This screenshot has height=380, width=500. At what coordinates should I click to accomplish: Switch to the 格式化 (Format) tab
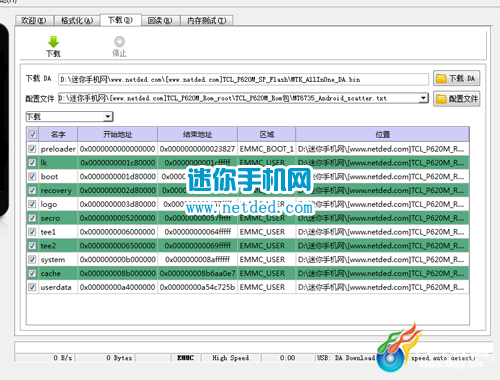[77, 21]
